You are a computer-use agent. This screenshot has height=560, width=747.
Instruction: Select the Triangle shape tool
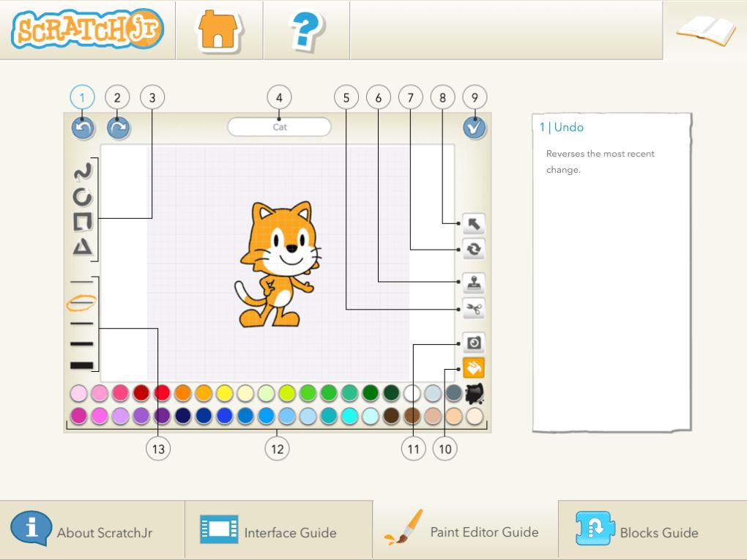point(83,247)
